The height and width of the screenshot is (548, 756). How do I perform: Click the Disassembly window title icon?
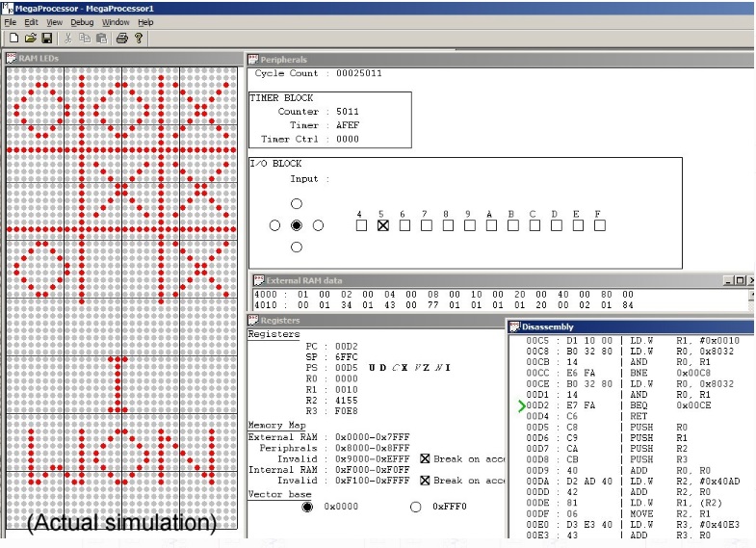coord(514,326)
